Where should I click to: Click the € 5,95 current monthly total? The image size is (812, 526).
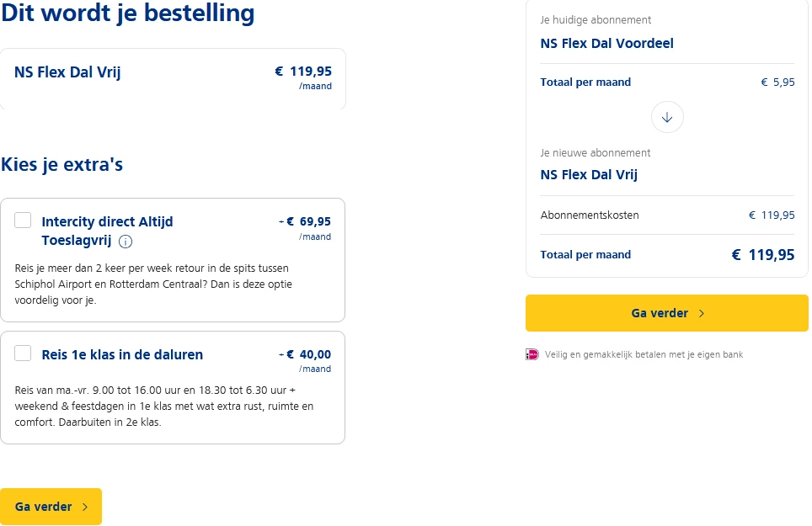(x=777, y=82)
